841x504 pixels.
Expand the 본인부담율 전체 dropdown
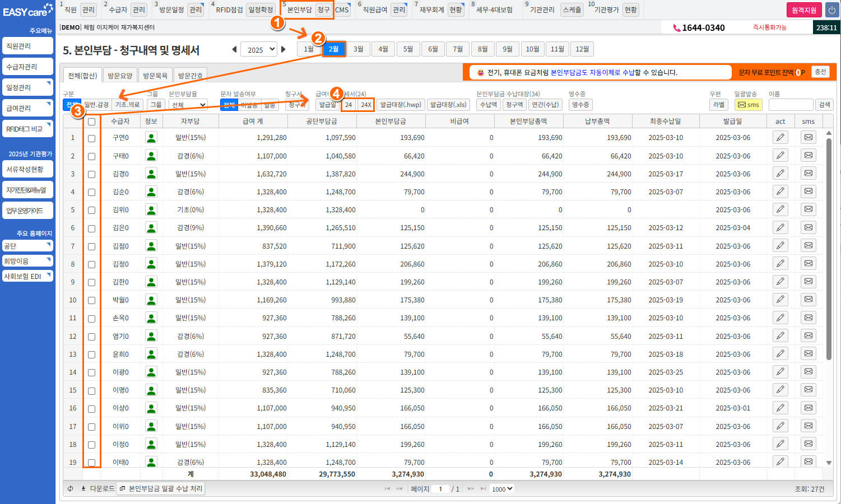tap(189, 105)
